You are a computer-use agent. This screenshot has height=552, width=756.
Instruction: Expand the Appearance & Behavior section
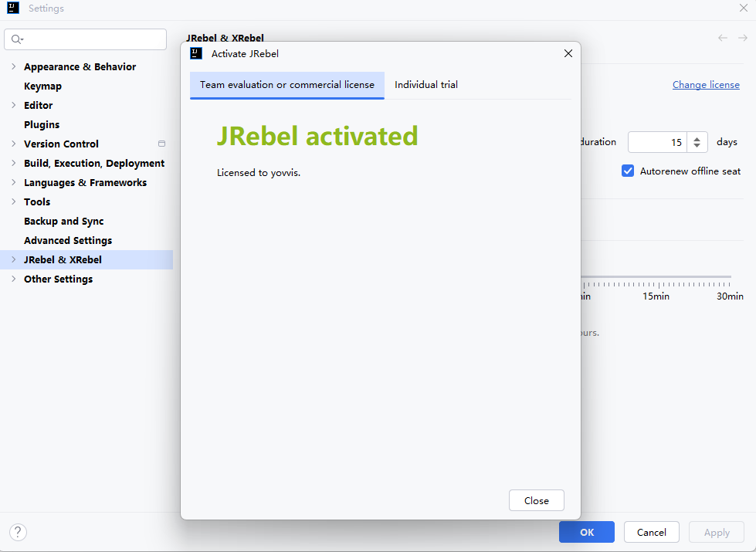13,67
